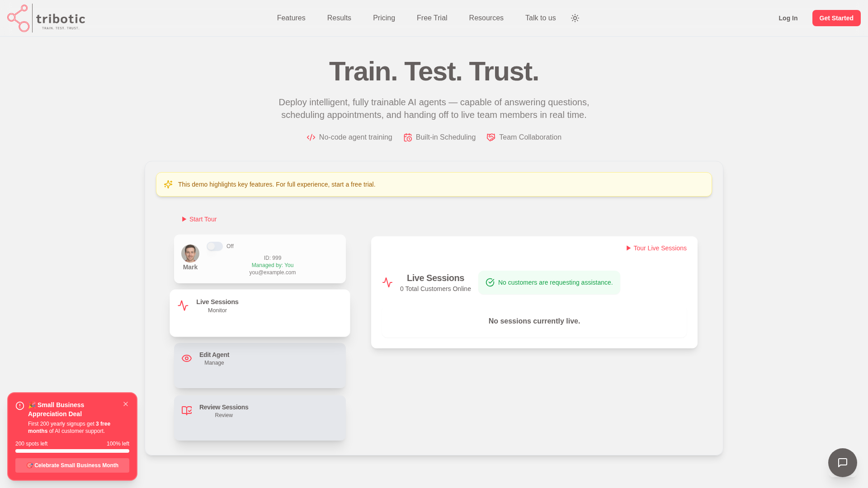Play the Tour Live Sessions walkthrough
This screenshot has height=488, width=868.
[656, 248]
